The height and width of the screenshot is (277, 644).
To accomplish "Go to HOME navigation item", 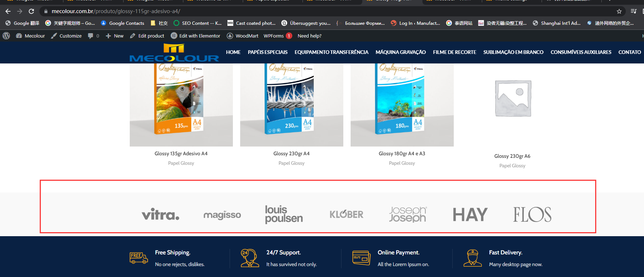I will click(233, 52).
